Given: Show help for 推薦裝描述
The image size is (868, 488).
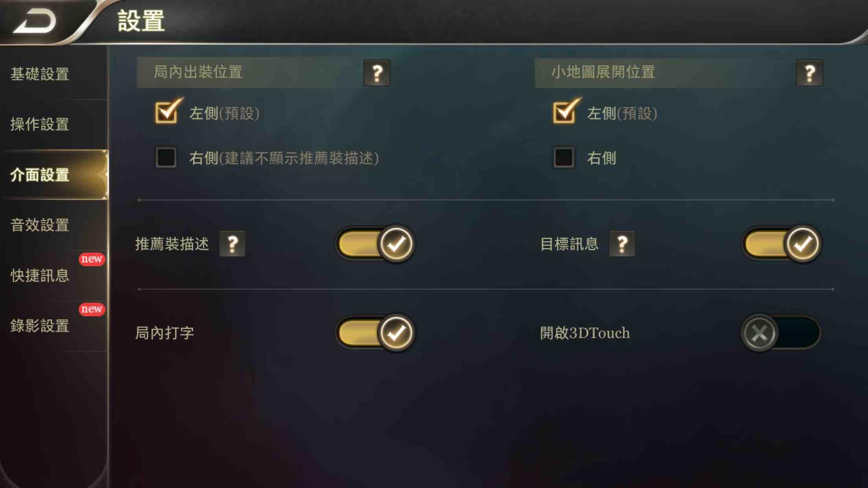Looking at the screenshot, I should [x=232, y=244].
